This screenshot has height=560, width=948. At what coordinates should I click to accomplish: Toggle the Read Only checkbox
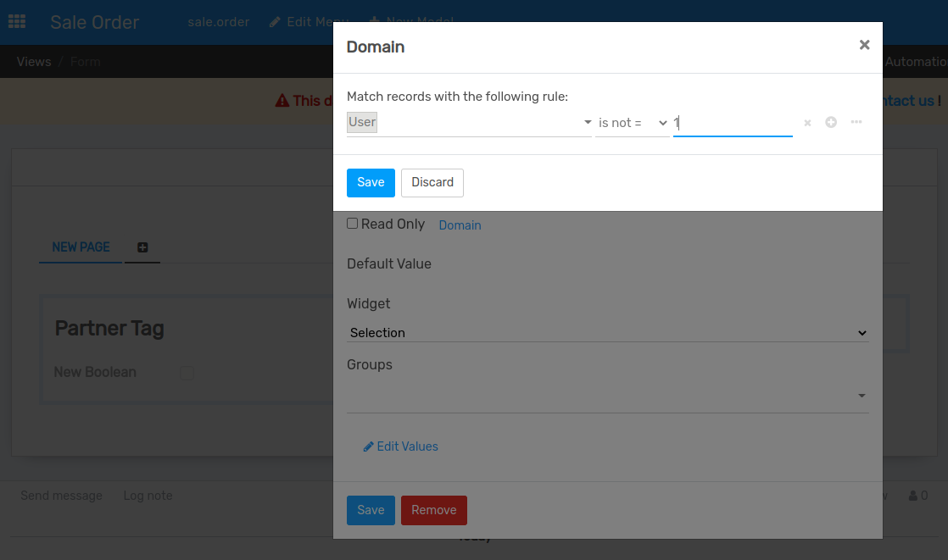pos(352,224)
